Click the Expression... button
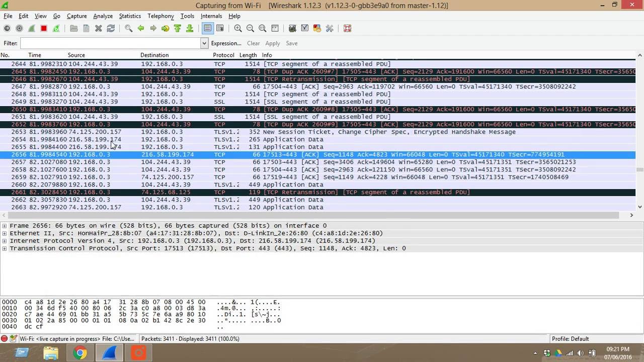The height and width of the screenshot is (362, 644). (226, 43)
